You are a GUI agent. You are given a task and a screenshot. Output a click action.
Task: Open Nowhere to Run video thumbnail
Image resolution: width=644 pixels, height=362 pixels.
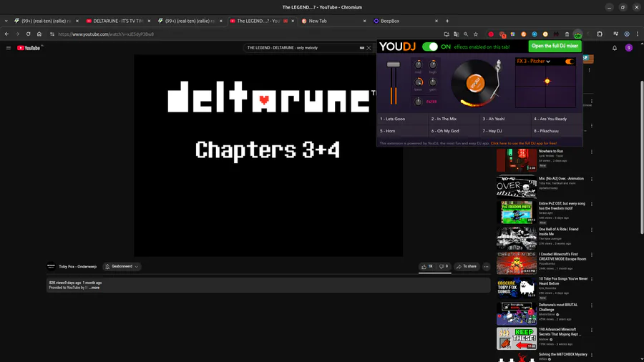pyautogui.click(x=517, y=160)
